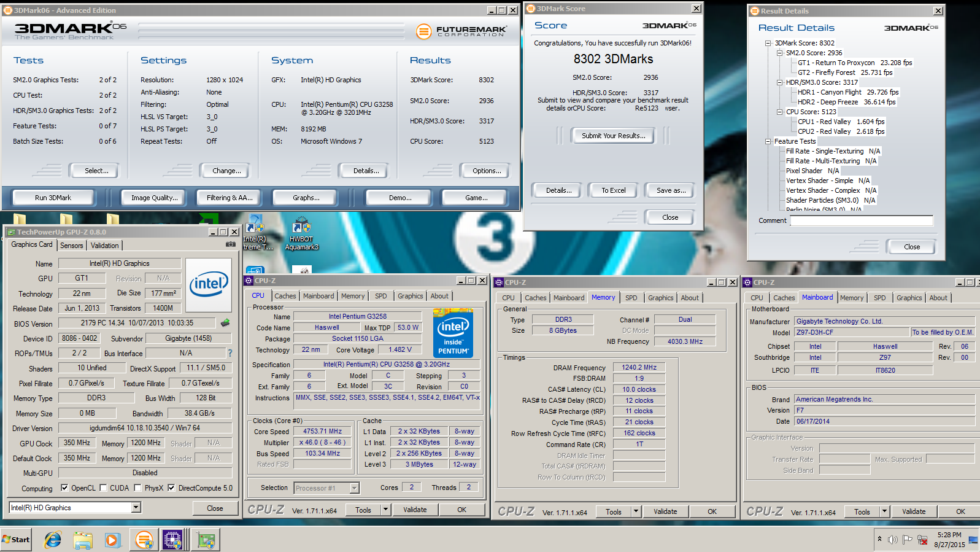Collapse the 3DMark Score tree node

click(768, 43)
